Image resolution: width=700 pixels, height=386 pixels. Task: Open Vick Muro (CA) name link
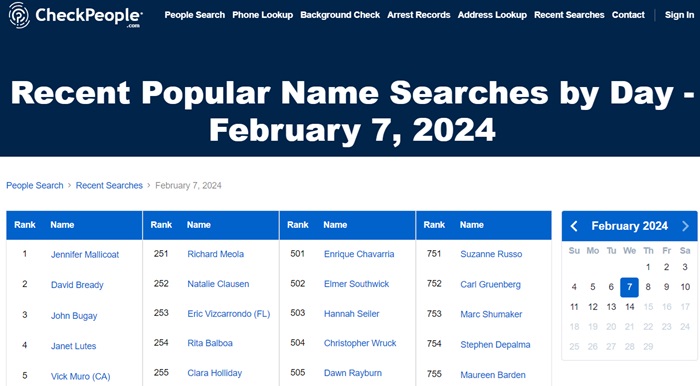(80, 376)
